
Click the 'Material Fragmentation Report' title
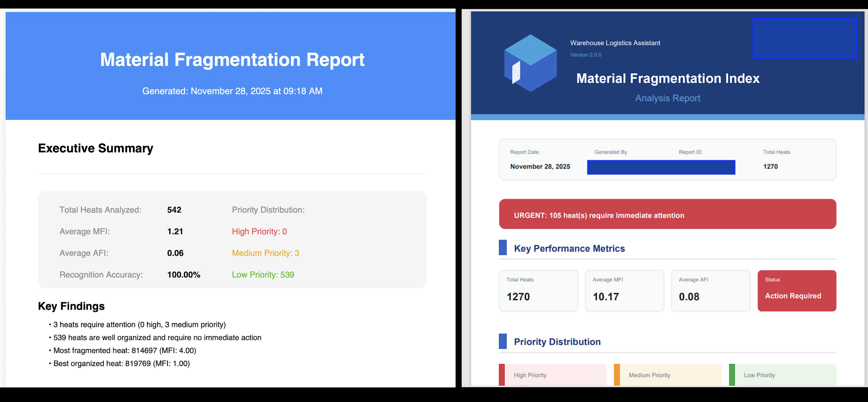pos(232,60)
